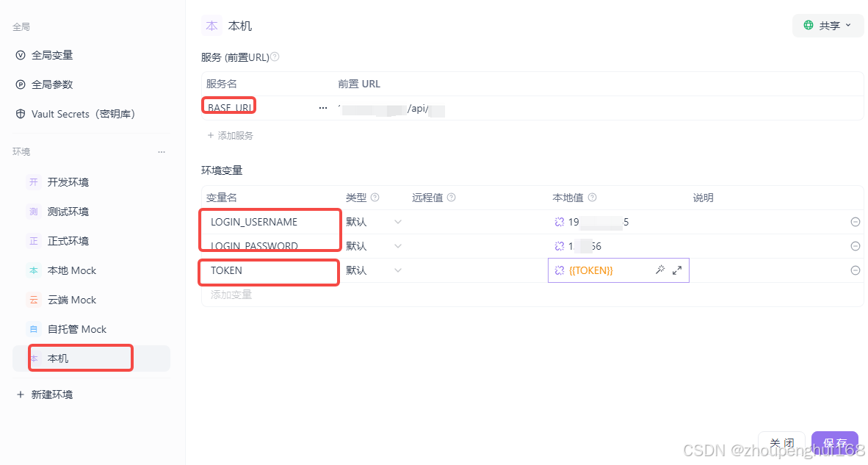Viewport: 868px width, 465px height.
Task: Click the 开 icon beside 开发环境
Action: tap(34, 181)
